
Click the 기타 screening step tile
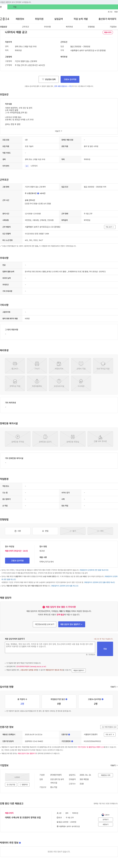[100, 531]
